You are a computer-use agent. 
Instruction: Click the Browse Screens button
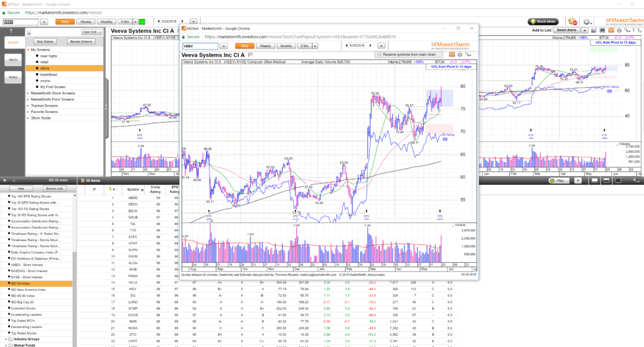[x=81, y=41]
